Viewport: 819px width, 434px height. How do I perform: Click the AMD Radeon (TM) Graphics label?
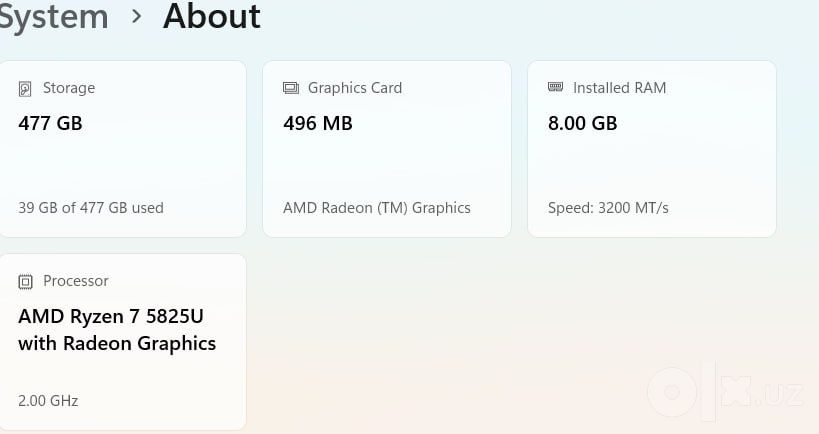click(x=377, y=208)
